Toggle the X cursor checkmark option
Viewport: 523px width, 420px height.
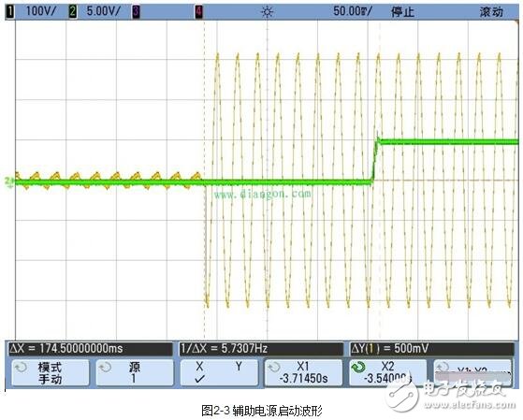(x=199, y=372)
